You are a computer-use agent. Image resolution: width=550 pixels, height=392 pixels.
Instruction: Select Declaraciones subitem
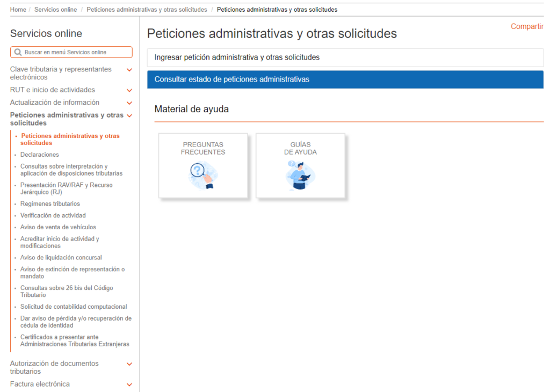pyautogui.click(x=39, y=155)
